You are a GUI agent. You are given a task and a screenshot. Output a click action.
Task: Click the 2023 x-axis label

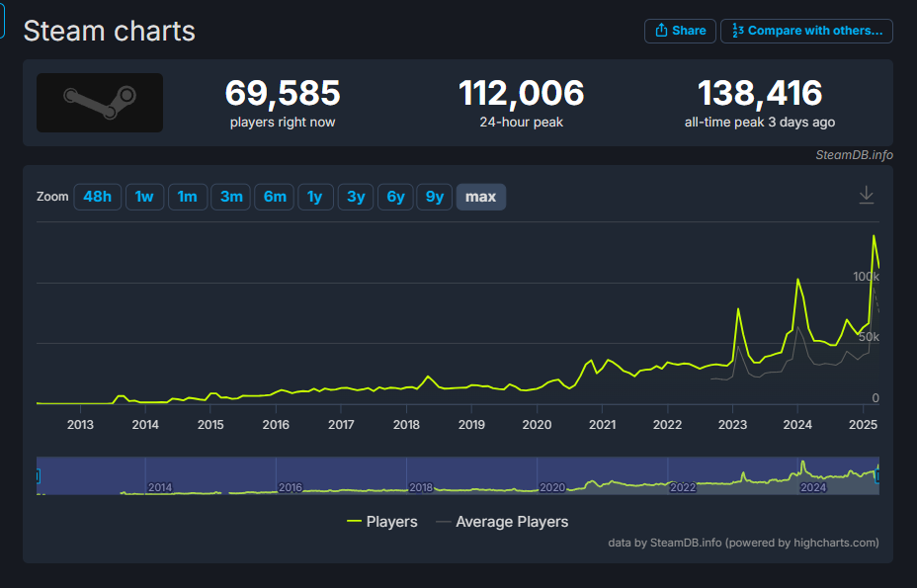pos(732,425)
